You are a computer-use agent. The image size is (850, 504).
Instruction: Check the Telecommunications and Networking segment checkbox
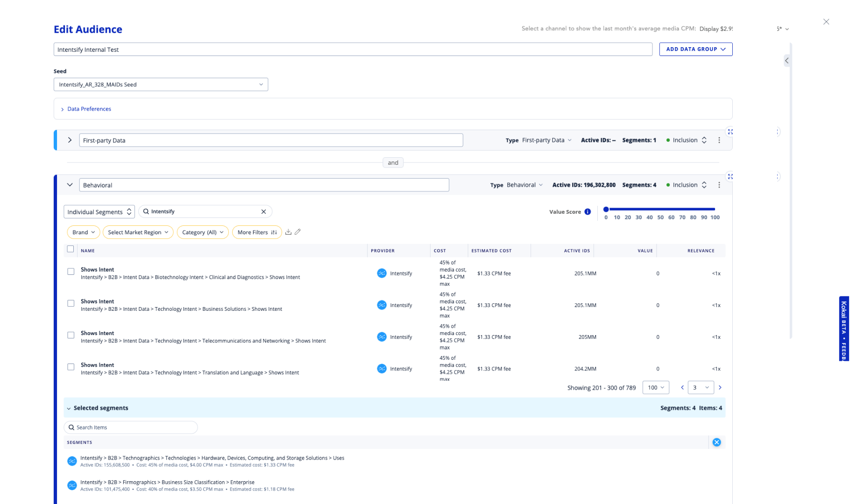71,335
